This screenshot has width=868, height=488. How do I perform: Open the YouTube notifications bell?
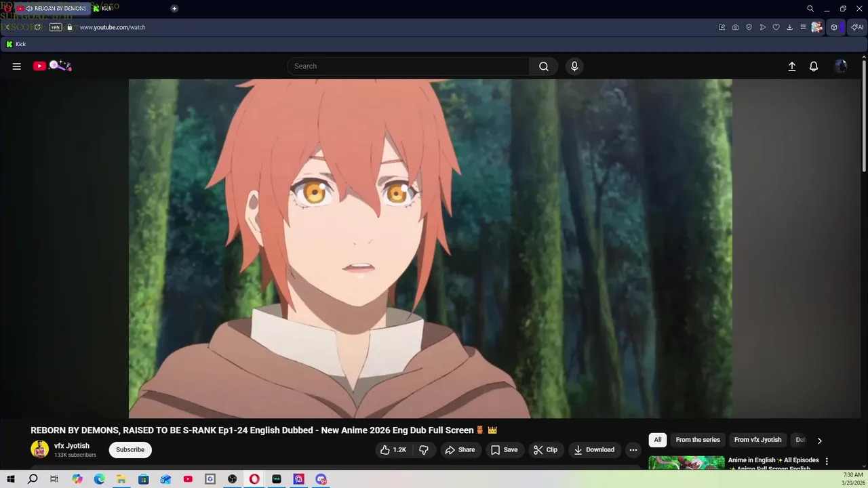(814, 66)
